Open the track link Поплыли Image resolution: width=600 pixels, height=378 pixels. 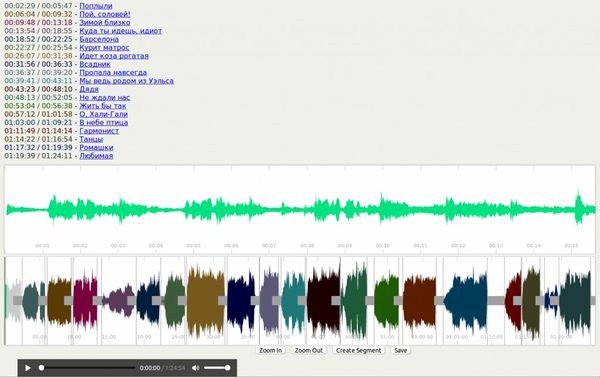coord(96,6)
